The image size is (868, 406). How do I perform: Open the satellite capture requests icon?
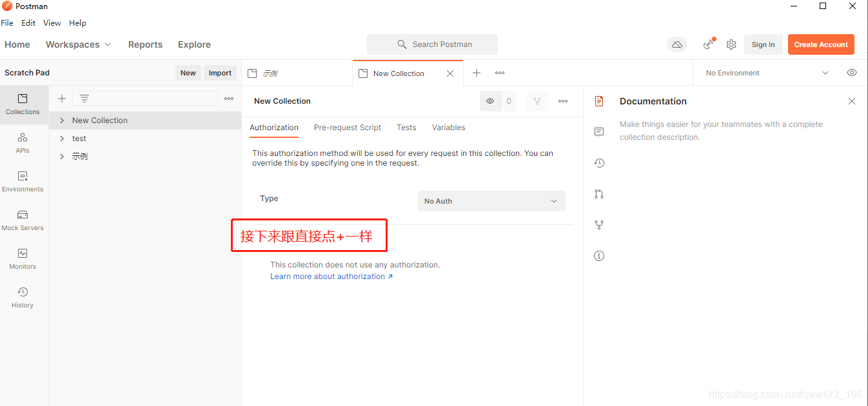tap(709, 44)
